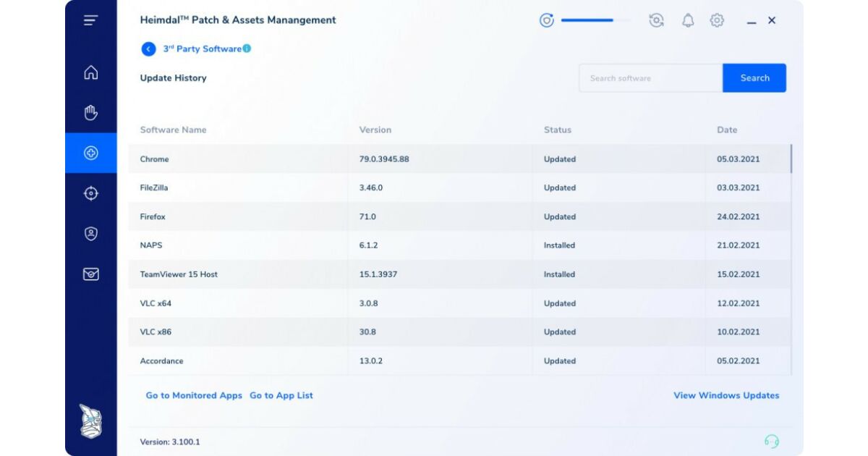Open the View Windows Updates link
Image resolution: width=868 pixels, height=456 pixels.
click(726, 395)
